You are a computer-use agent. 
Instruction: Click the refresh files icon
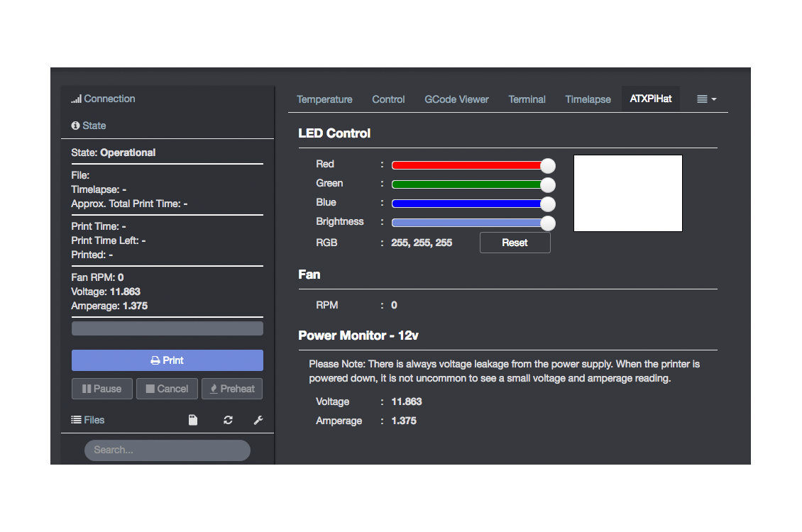[x=228, y=420]
